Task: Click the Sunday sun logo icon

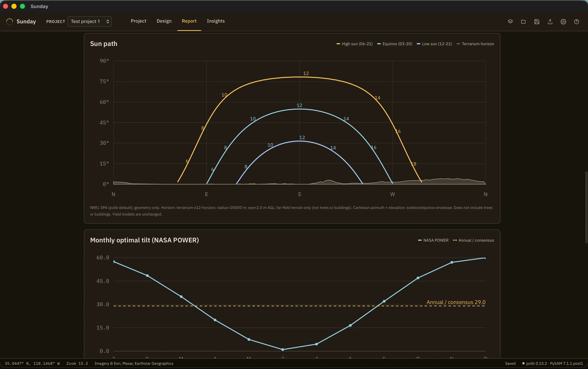Action: click(10, 22)
